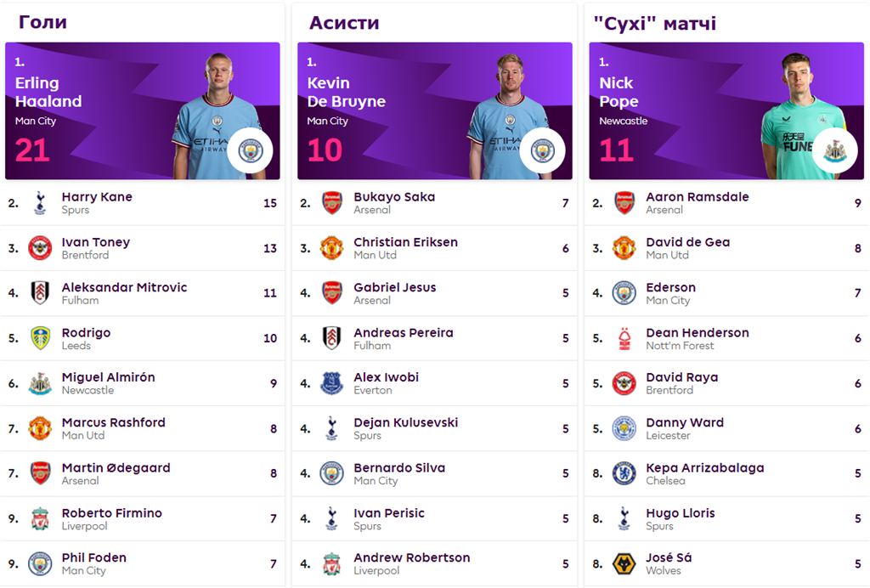Click Leicester badge beside Danny Ward
Image resolution: width=870 pixels, height=588 pixels.
pos(624,428)
